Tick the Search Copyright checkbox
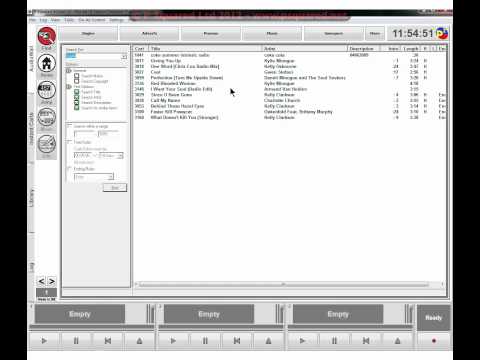 click(x=77, y=81)
